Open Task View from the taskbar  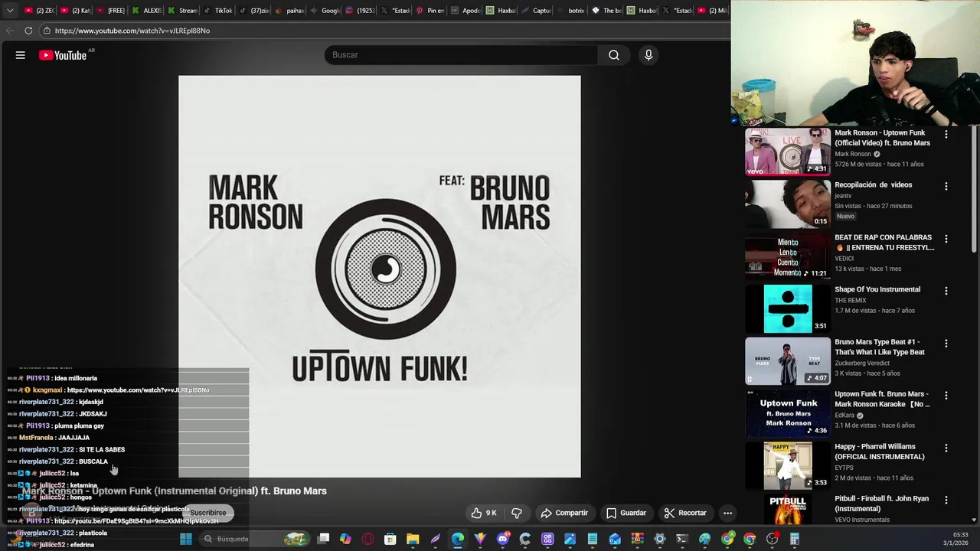pos(324,539)
